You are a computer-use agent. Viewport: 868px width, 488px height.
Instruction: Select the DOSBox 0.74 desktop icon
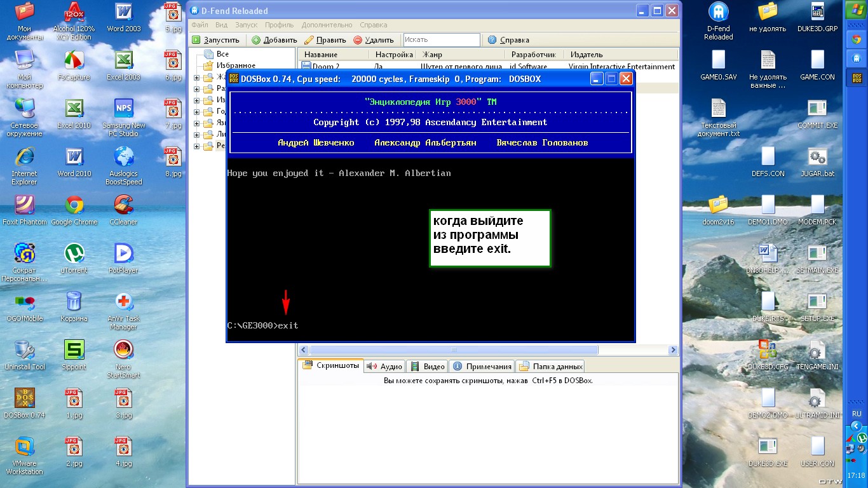coord(24,404)
